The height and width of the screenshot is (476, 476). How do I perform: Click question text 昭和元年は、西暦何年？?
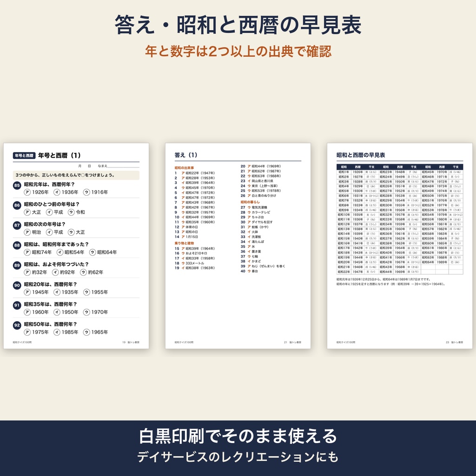(49, 184)
